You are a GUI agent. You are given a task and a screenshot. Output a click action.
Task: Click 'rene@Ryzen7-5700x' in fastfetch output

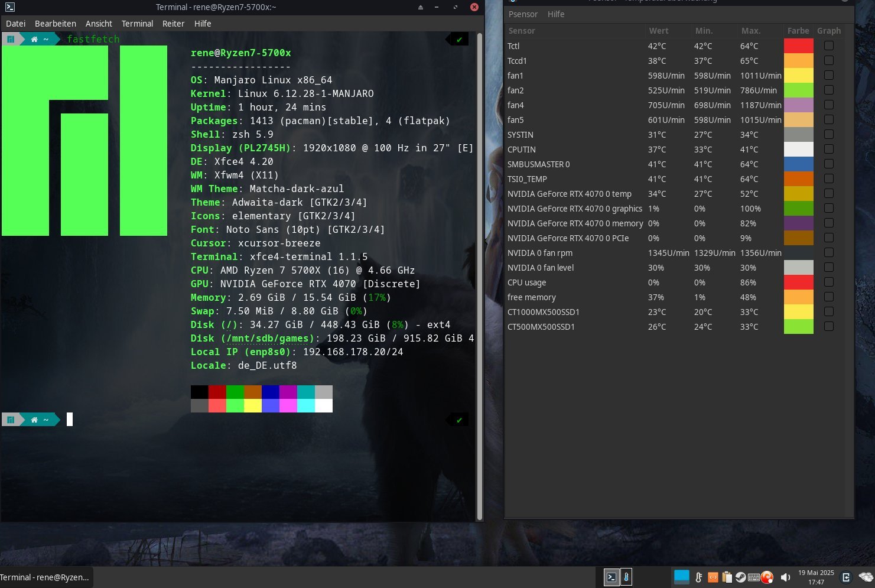click(x=241, y=53)
